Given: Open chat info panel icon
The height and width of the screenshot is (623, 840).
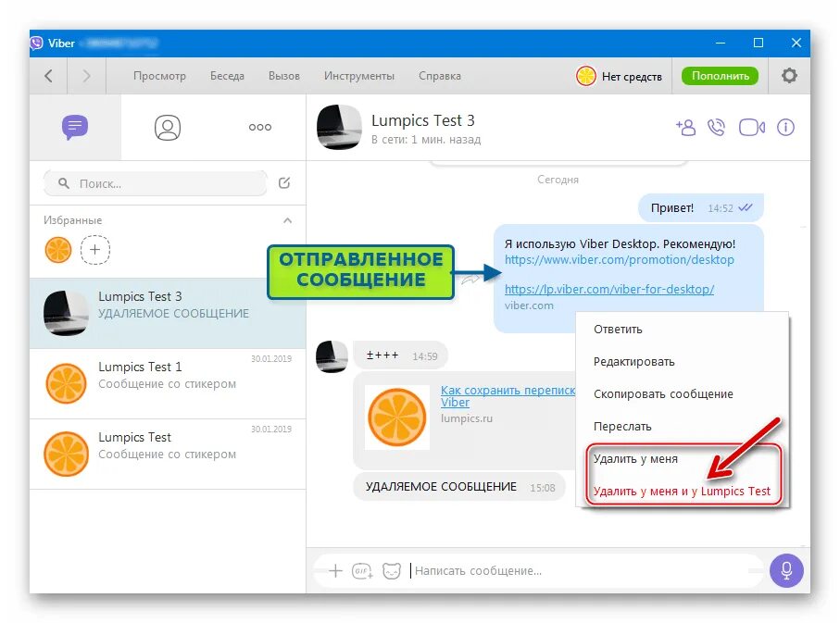Looking at the screenshot, I should coord(786,128).
